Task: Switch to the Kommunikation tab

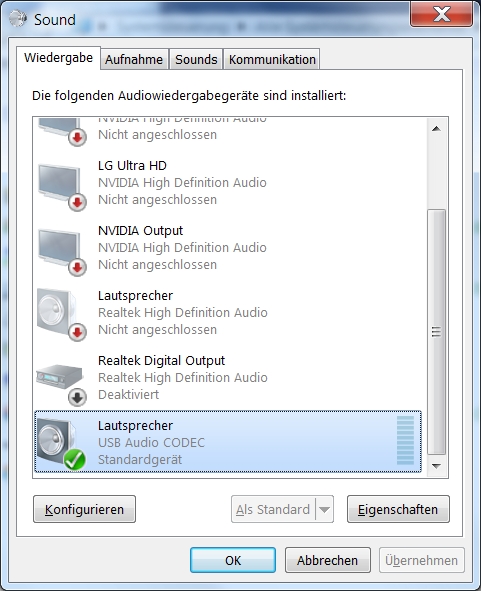Action: tap(272, 60)
